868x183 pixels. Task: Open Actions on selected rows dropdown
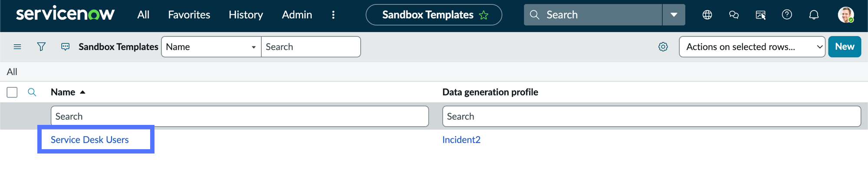[752, 46]
